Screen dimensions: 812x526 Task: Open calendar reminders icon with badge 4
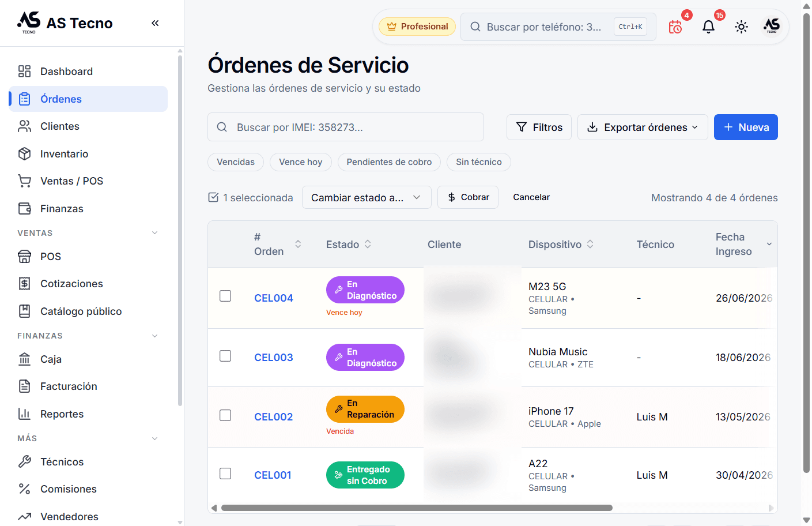(675, 27)
